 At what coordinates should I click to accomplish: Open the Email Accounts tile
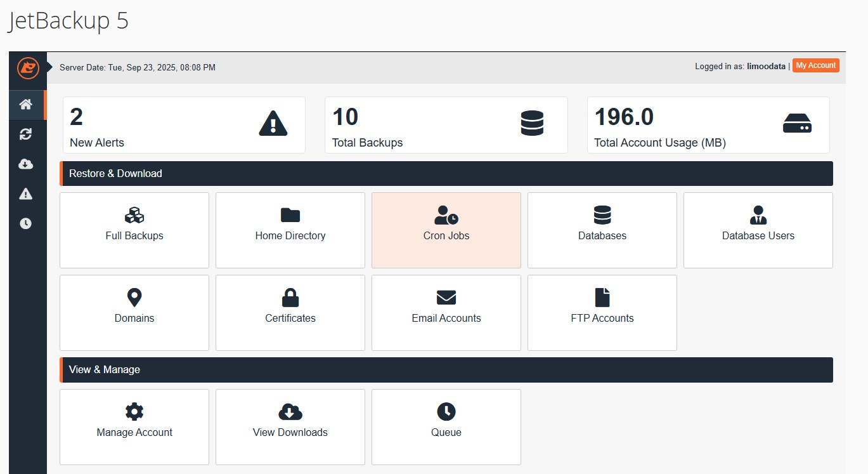446,312
